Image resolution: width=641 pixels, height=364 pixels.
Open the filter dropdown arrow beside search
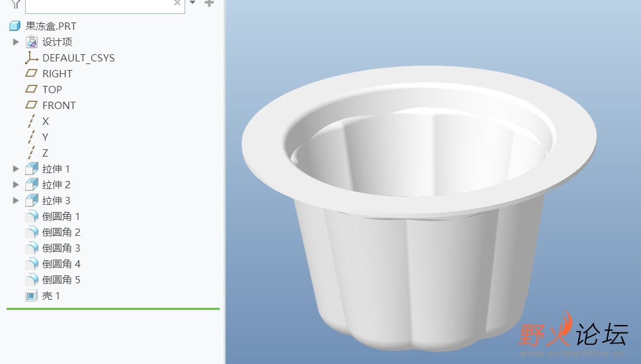click(x=192, y=3)
